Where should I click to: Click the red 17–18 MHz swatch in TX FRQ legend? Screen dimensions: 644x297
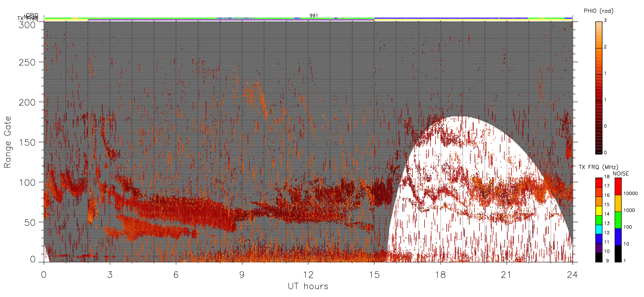click(599, 183)
